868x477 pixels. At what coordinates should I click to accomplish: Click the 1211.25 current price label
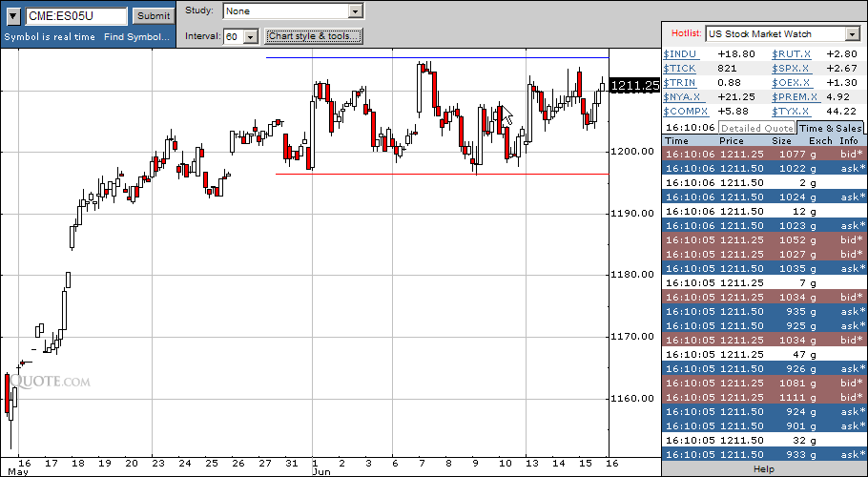[x=635, y=86]
